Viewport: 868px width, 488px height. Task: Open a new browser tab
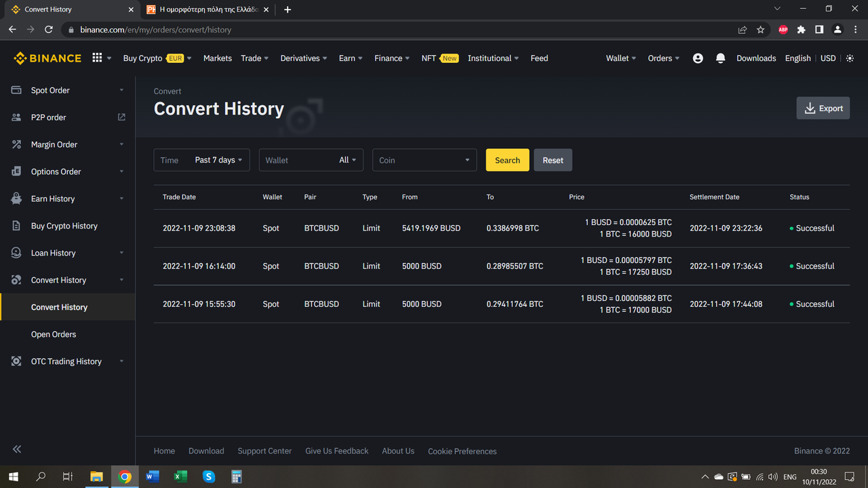(288, 9)
